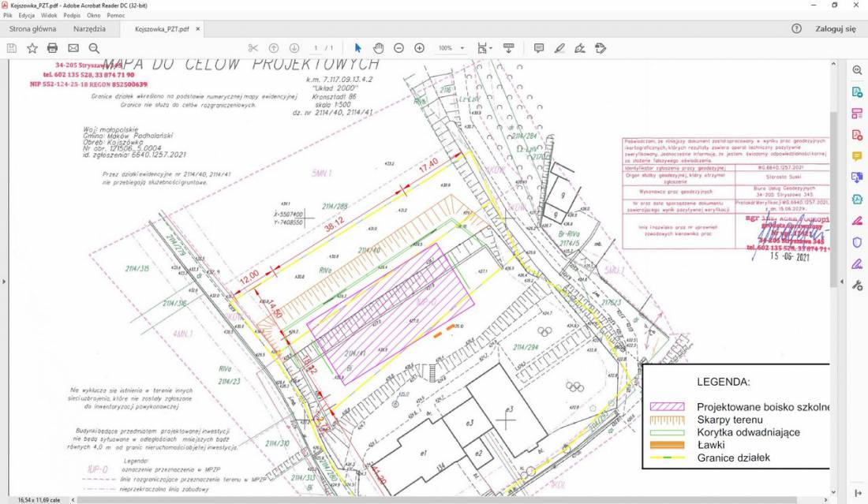Image resolution: width=868 pixels, height=504 pixels.
Task: Open Organize pages pink sidebar tool
Action: tap(857, 114)
